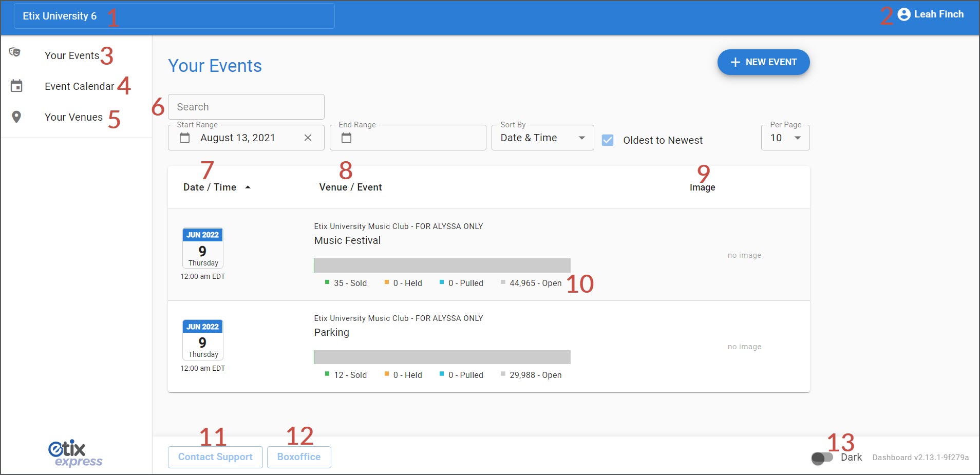Image resolution: width=980 pixels, height=475 pixels.
Task: Click the 0 - Pulled text for Parking
Action: click(465, 375)
